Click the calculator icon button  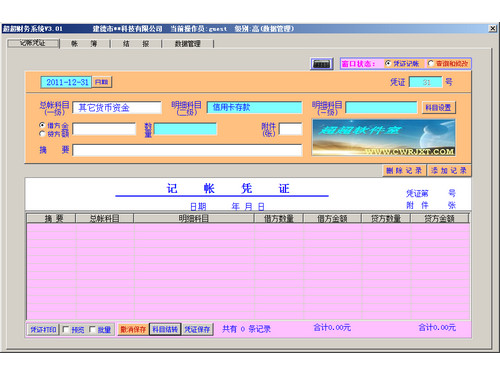[x=322, y=64]
